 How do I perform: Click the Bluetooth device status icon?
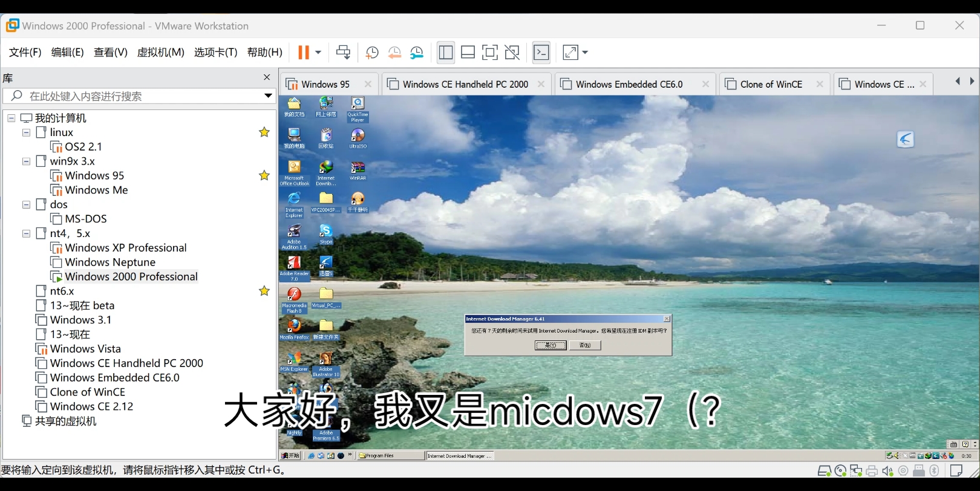pos(935,471)
